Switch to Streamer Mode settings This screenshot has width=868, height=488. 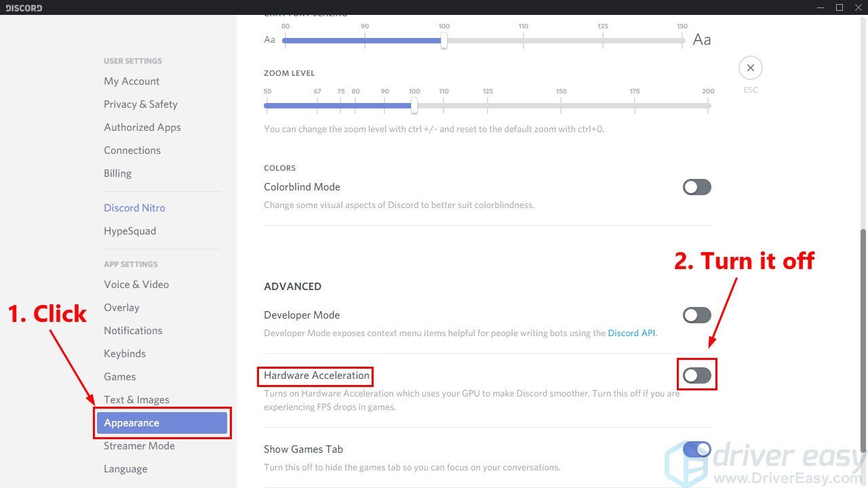[x=139, y=446]
